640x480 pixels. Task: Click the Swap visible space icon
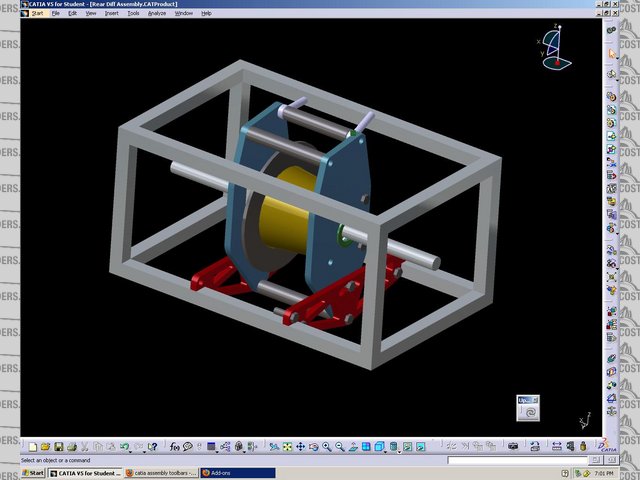420,447
